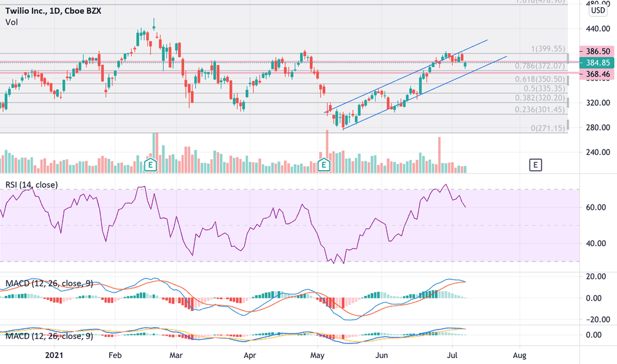Screen dimensions: 617x364
Task: Click the upcoming earnings E marker outlined in black
Action: (x=535, y=165)
